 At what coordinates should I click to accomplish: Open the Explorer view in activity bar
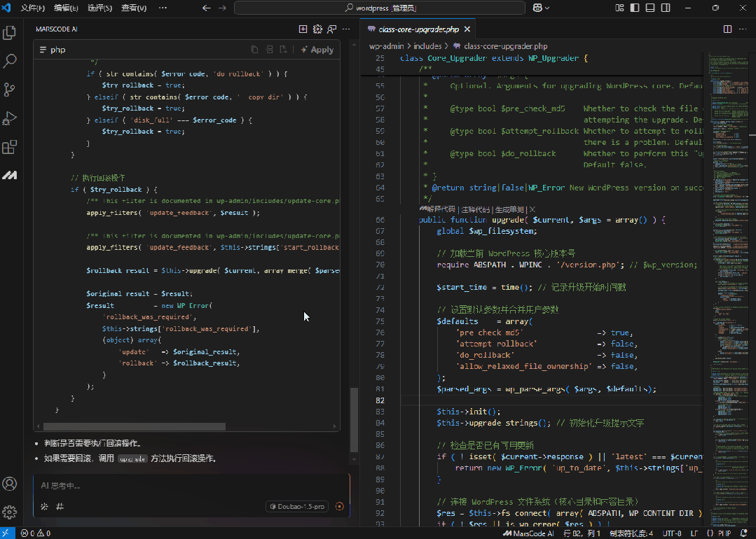[x=10, y=33]
